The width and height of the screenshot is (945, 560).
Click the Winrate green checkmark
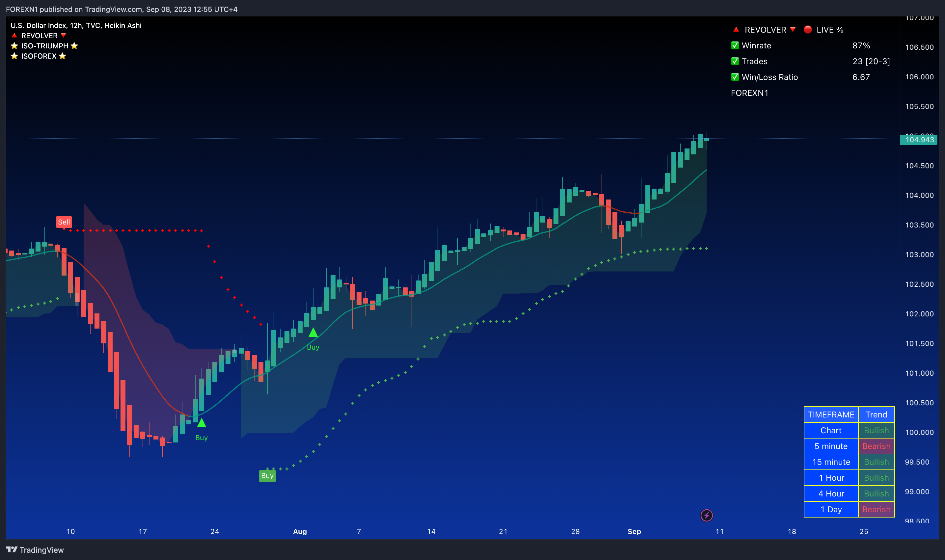[x=735, y=45]
